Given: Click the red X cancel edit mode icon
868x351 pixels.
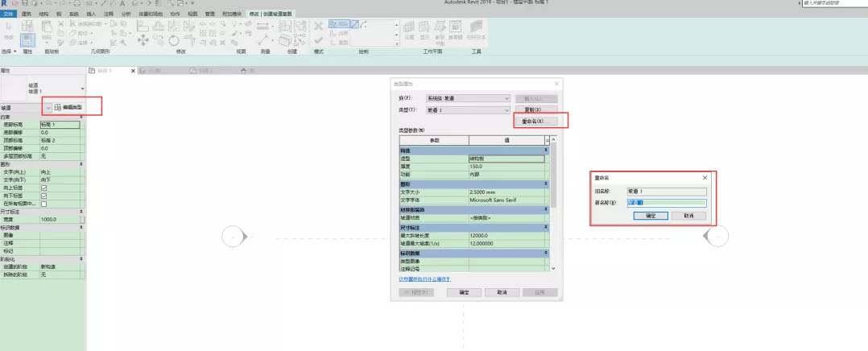Looking at the screenshot, I should point(318,26).
